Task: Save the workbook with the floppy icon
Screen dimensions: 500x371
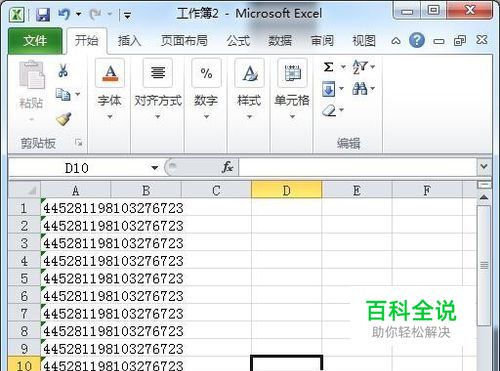Action: pyautogui.click(x=43, y=15)
